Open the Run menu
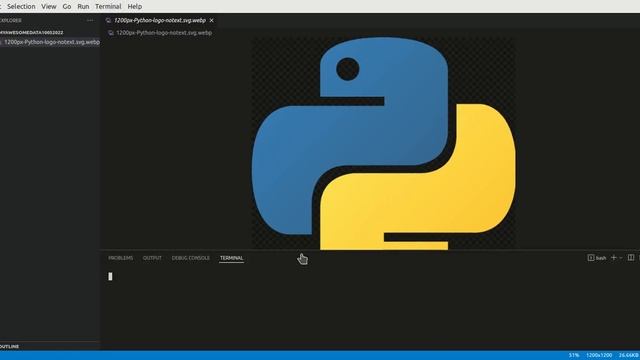This screenshot has width=640, height=360. point(83,7)
